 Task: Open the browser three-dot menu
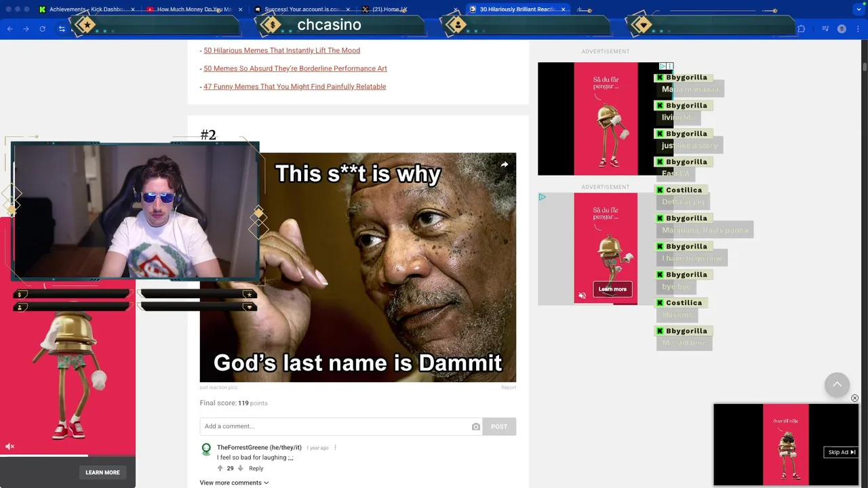858,28
